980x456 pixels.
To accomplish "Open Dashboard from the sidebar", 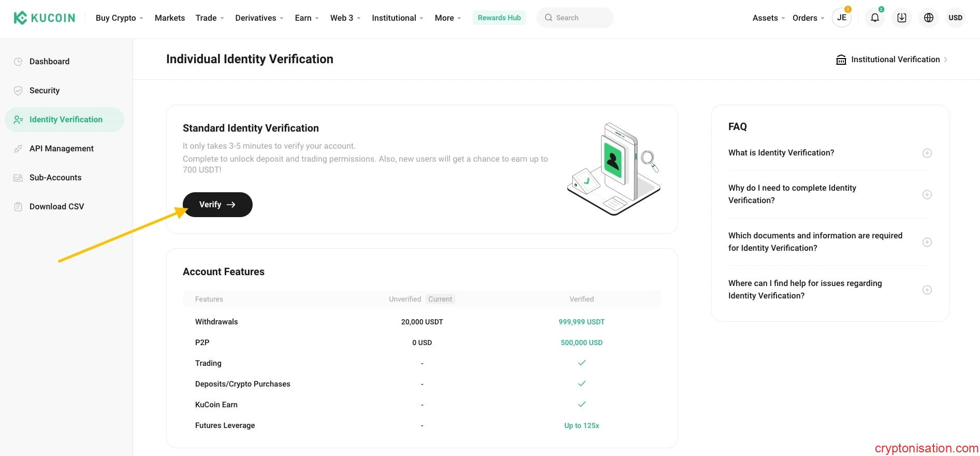I will point(49,61).
